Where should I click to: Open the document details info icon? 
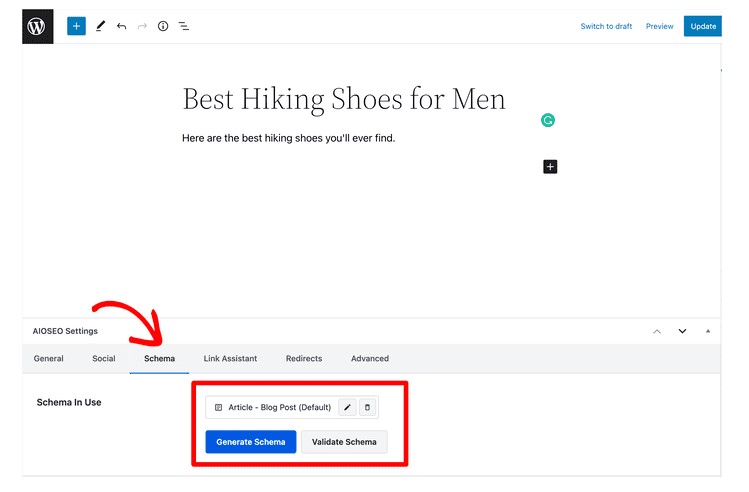[163, 26]
